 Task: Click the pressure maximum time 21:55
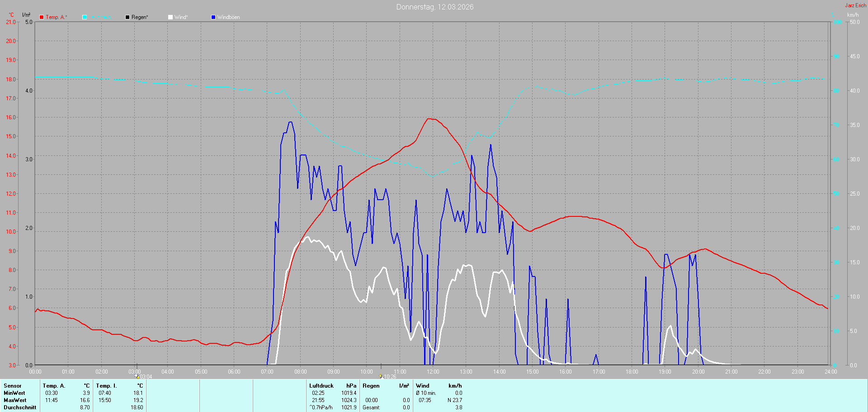pyautogui.click(x=318, y=400)
